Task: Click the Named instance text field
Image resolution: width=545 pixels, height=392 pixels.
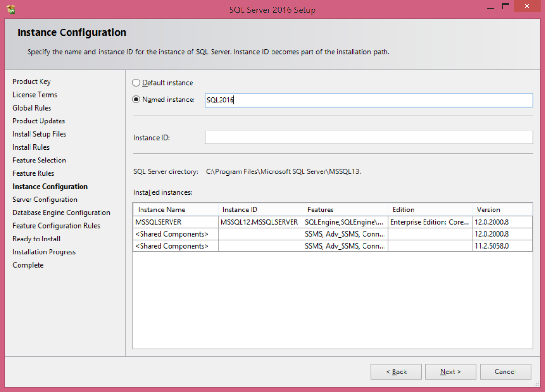Action: tap(368, 100)
